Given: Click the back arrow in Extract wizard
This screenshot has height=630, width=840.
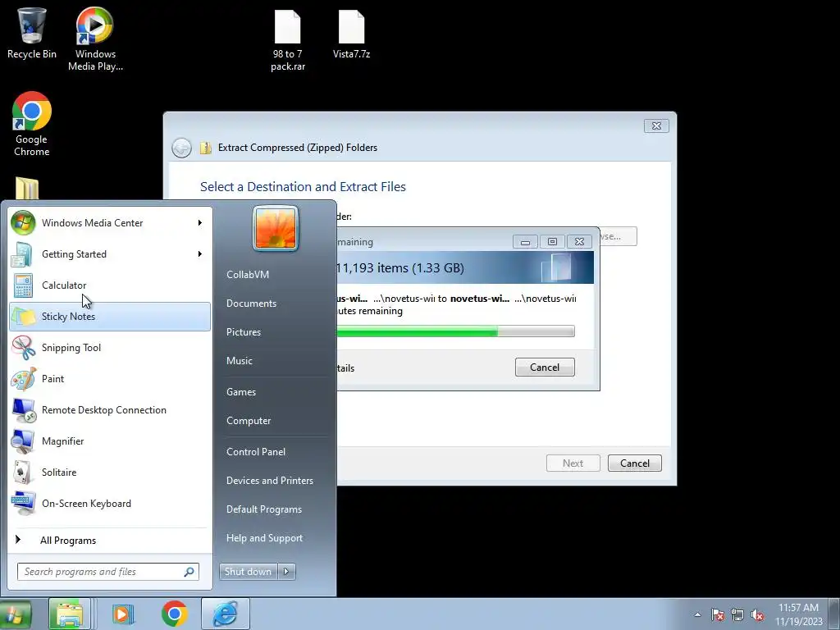Looking at the screenshot, I should (181, 148).
